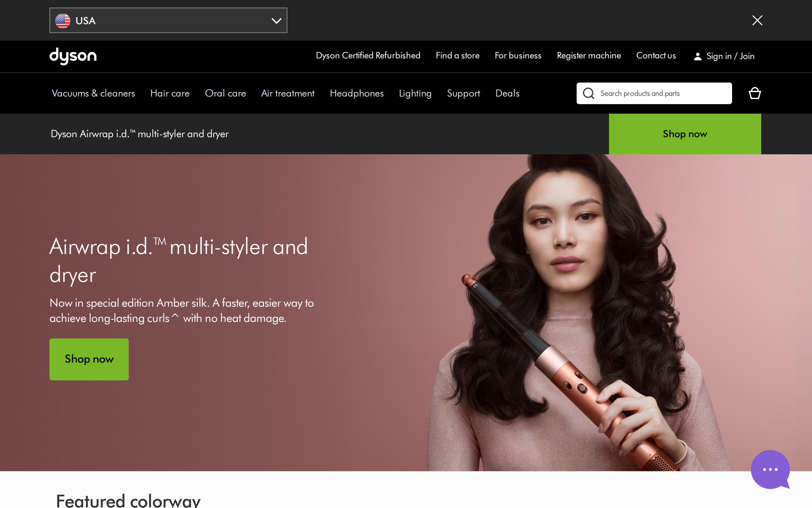Click Shop now in sticky product bar

point(685,134)
